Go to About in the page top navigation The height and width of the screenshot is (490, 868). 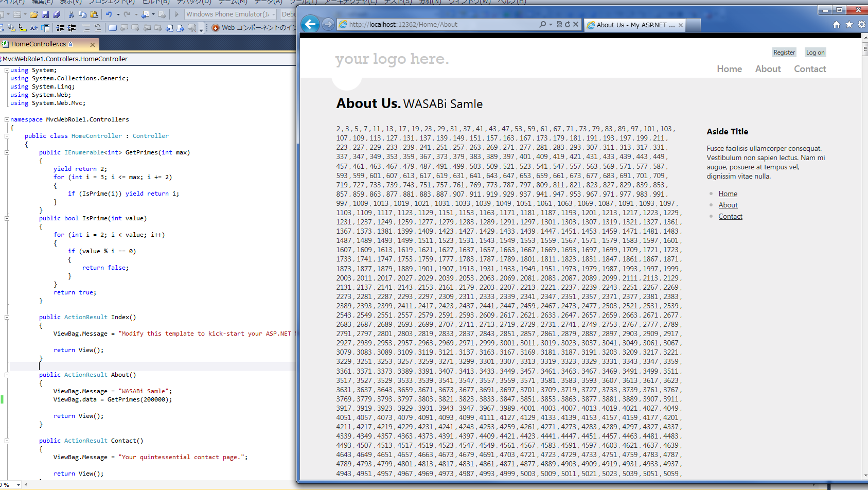click(768, 69)
